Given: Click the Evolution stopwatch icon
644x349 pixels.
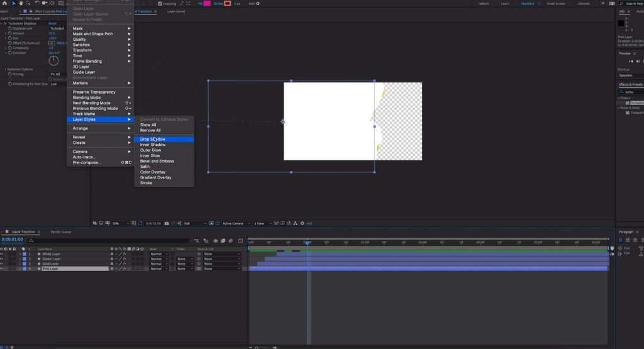Looking at the screenshot, I should coord(9,53).
